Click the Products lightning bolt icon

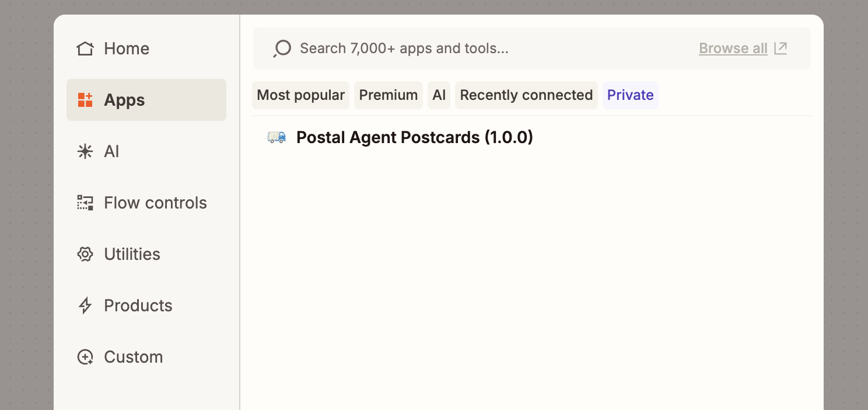coord(85,305)
